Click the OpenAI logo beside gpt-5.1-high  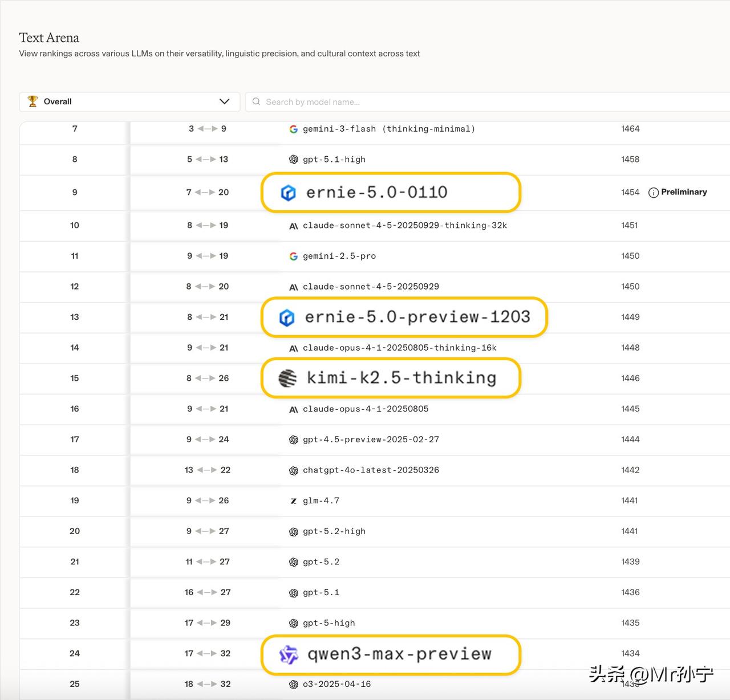[293, 160]
